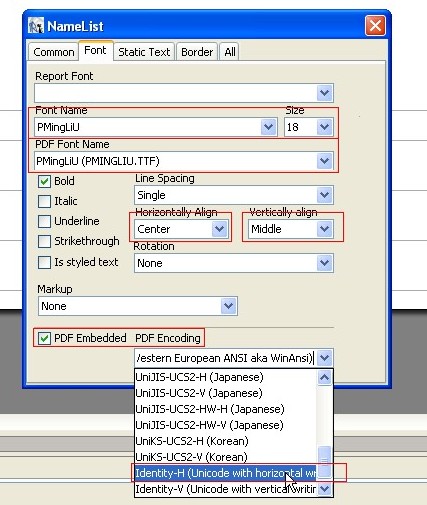Switch to the Border tab
The image size is (427, 505).
point(197,52)
